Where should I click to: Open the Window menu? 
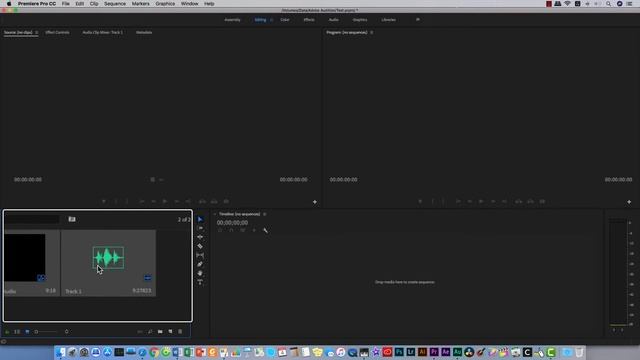point(189,4)
